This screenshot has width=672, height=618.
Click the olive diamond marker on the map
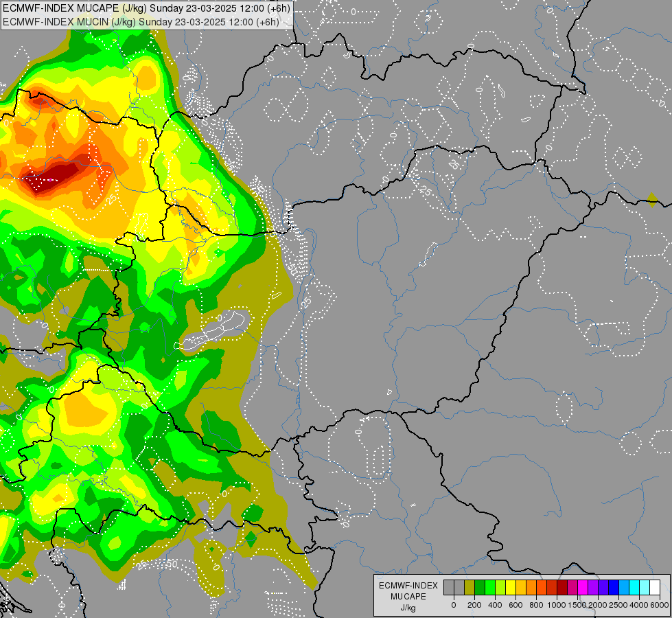pos(652,200)
